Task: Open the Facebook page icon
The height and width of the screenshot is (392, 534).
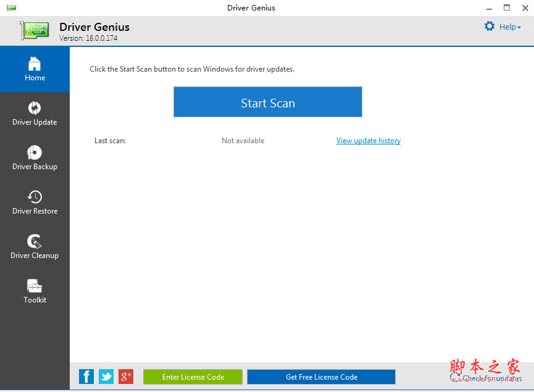Action: (86, 377)
